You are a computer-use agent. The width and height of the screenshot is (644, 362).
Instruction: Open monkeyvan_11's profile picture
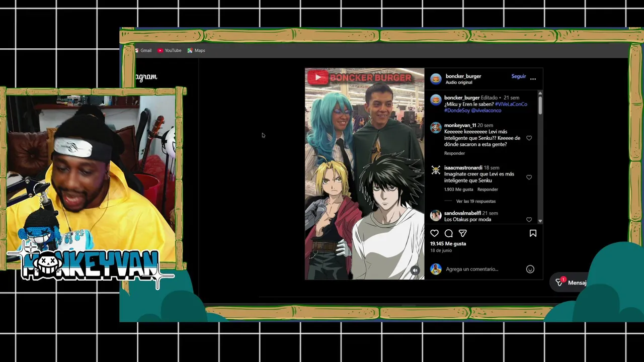436,128
